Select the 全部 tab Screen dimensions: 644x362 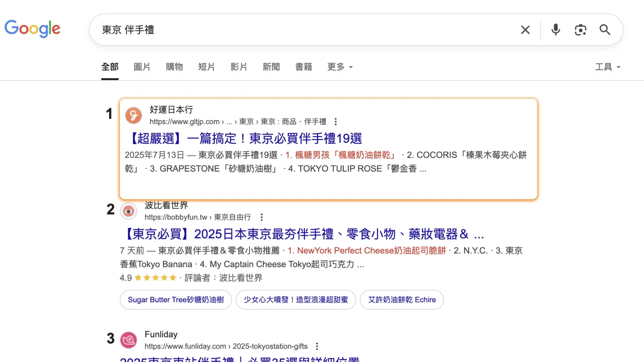pyautogui.click(x=110, y=67)
